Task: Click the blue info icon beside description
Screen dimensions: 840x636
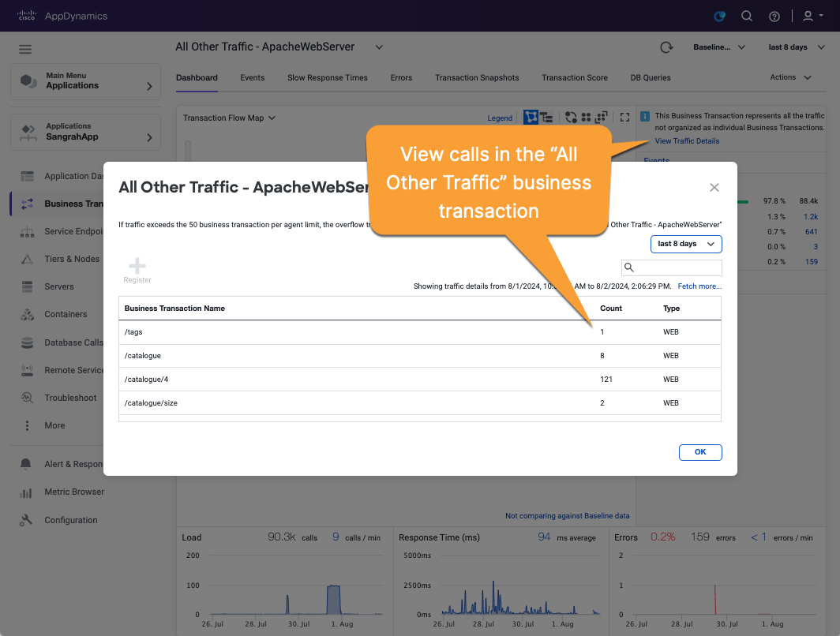Action: (x=645, y=116)
